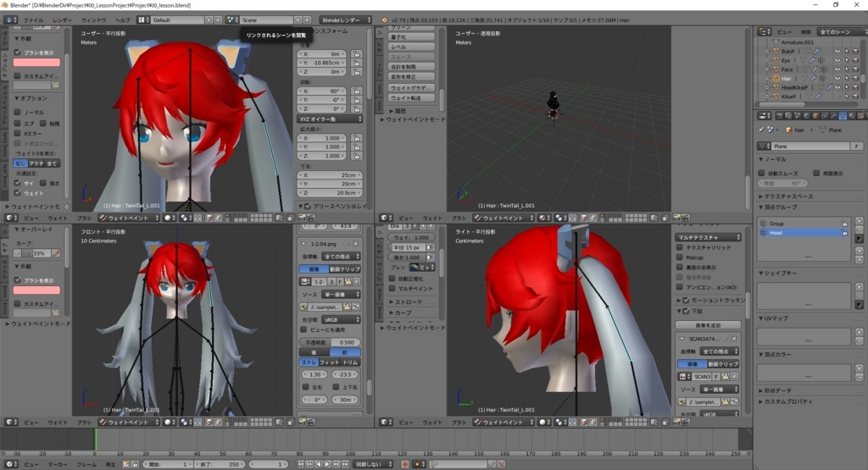Open the Help menu

coord(122,20)
